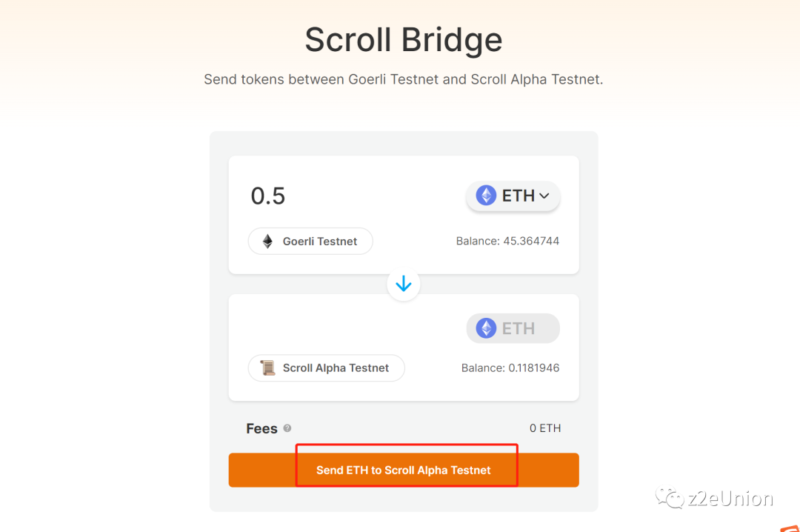Expand the chevron next to ETH
Viewport: 800px width, 532px height.
click(x=544, y=196)
